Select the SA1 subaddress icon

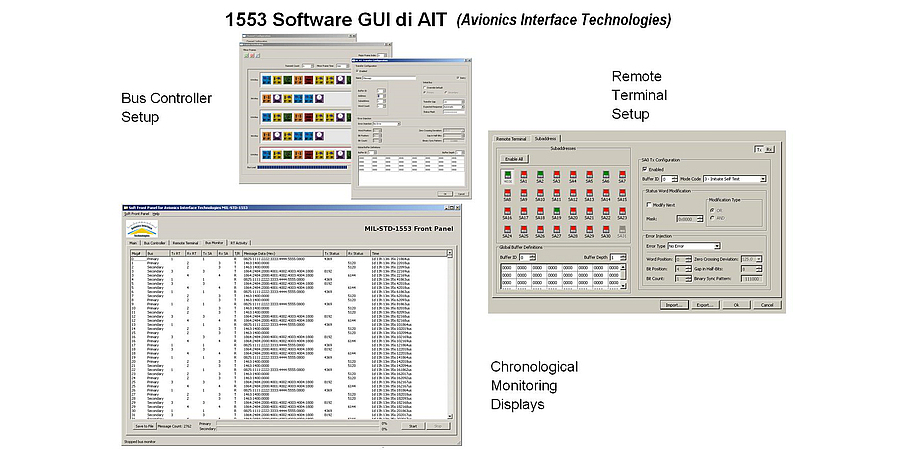pyautogui.click(x=523, y=176)
